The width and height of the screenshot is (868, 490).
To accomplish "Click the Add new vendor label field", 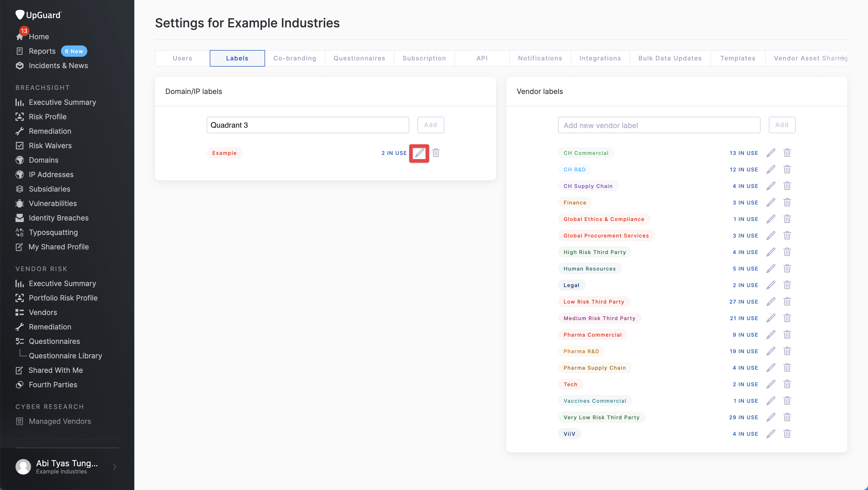I will point(659,125).
